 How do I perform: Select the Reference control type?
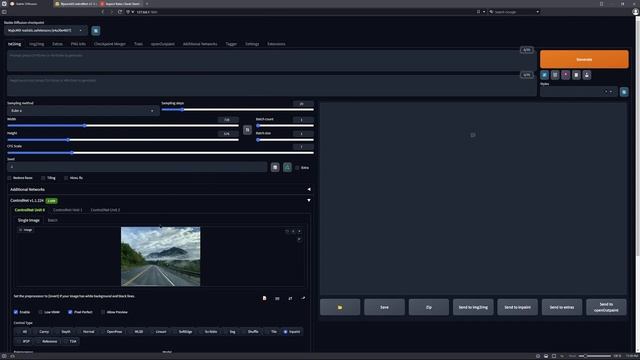[47, 341]
